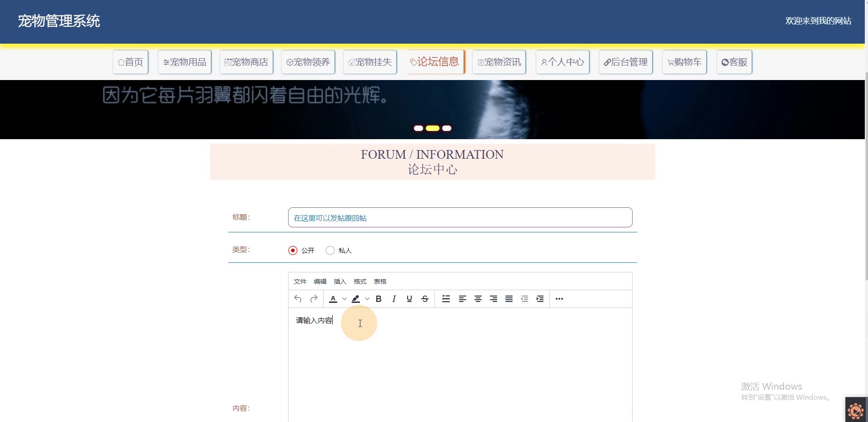Apply text color with A icon

click(x=333, y=299)
